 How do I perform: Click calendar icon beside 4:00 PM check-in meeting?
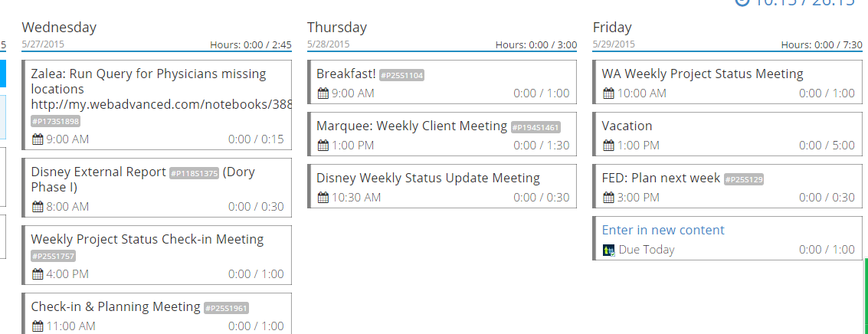tap(38, 274)
